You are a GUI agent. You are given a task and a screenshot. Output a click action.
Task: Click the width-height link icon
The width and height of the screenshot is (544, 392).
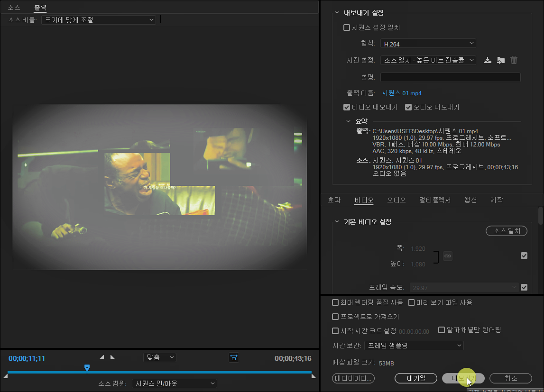(x=448, y=256)
